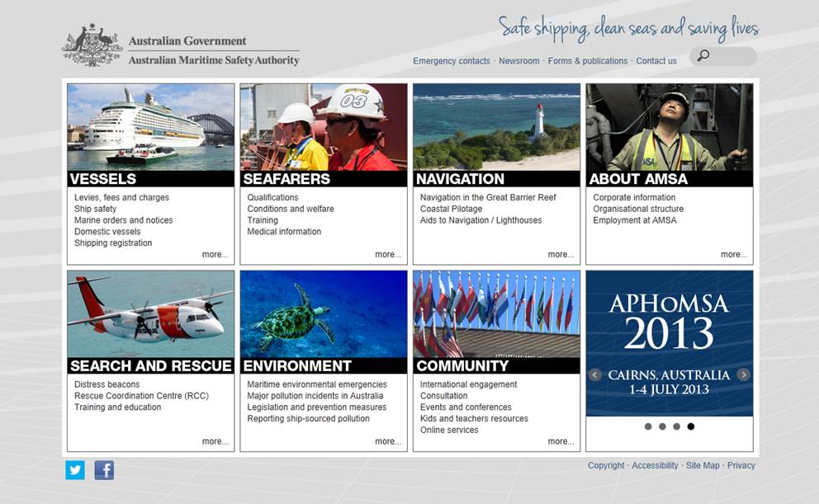Open Rescue Coordination Centre (RCC) link
This screenshot has width=819, height=504.
pyautogui.click(x=141, y=396)
